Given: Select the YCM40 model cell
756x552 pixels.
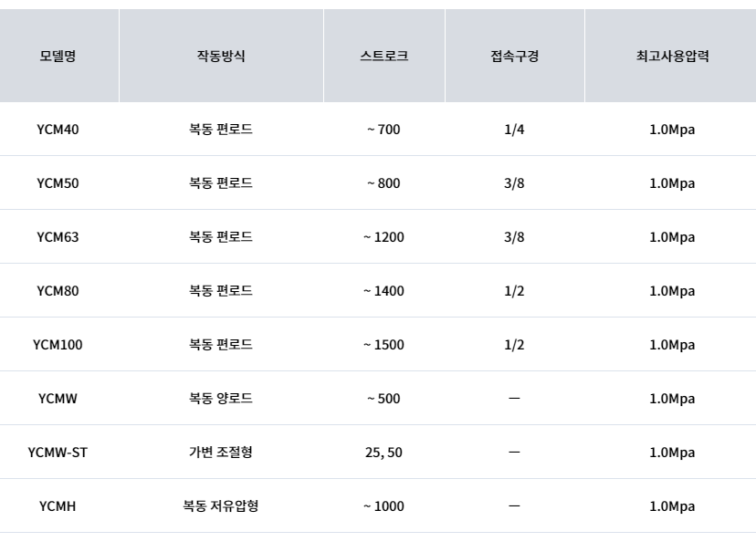Looking at the screenshot, I should [58, 129].
